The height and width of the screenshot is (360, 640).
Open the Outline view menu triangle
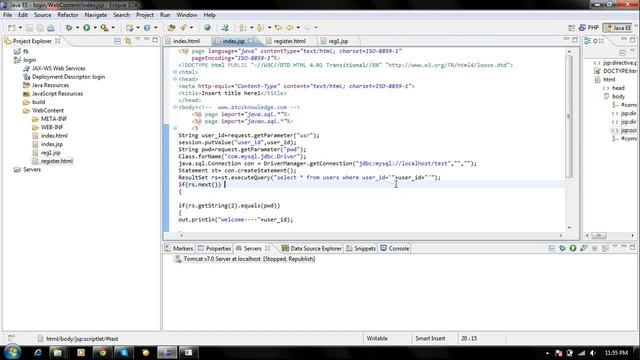(632, 51)
